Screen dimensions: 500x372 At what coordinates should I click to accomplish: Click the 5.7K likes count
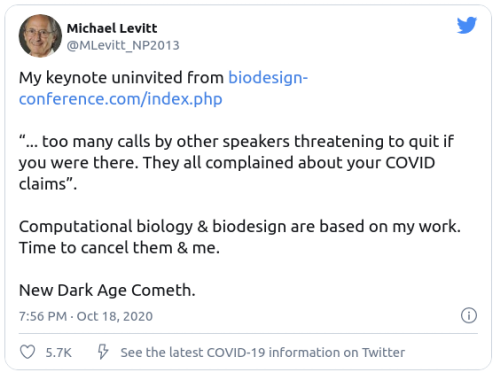coord(59,353)
